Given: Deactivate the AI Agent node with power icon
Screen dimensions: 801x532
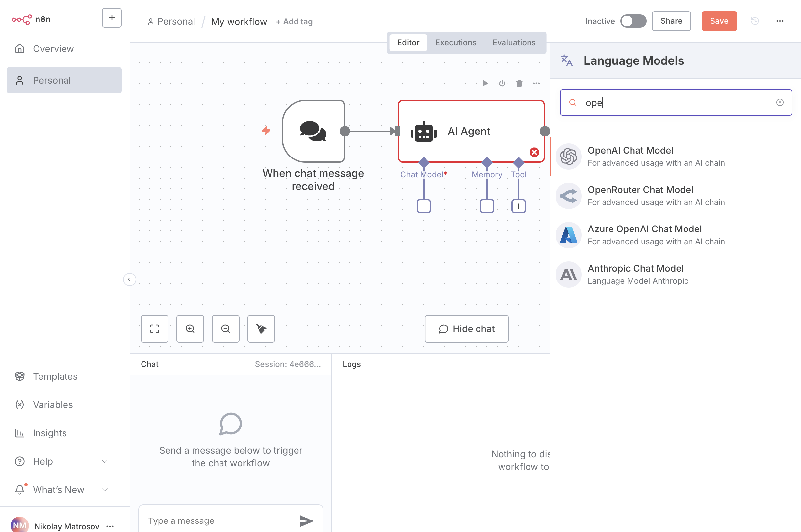Looking at the screenshot, I should (x=502, y=83).
